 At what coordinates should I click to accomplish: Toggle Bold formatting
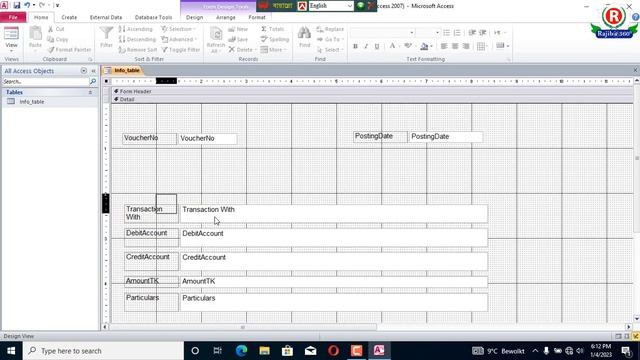click(355, 46)
